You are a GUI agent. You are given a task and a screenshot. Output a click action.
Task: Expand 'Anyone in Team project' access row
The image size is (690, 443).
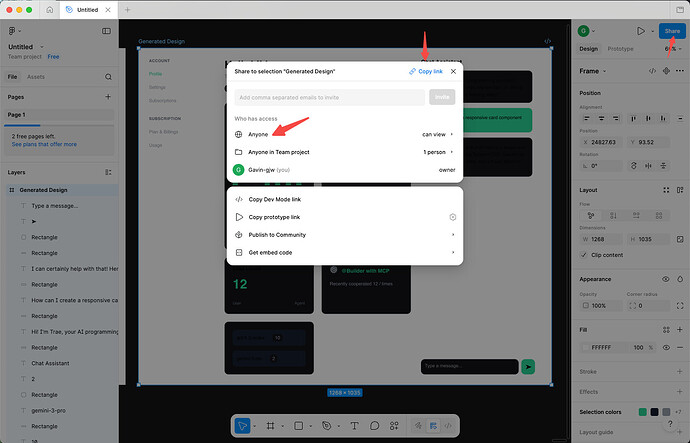[x=437, y=152]
